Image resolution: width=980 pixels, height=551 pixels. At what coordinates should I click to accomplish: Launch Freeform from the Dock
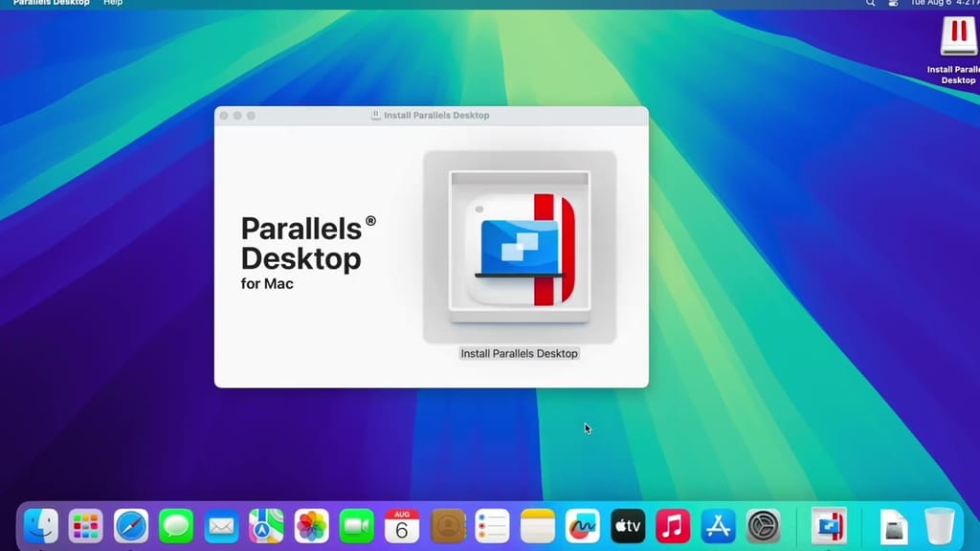582,524
